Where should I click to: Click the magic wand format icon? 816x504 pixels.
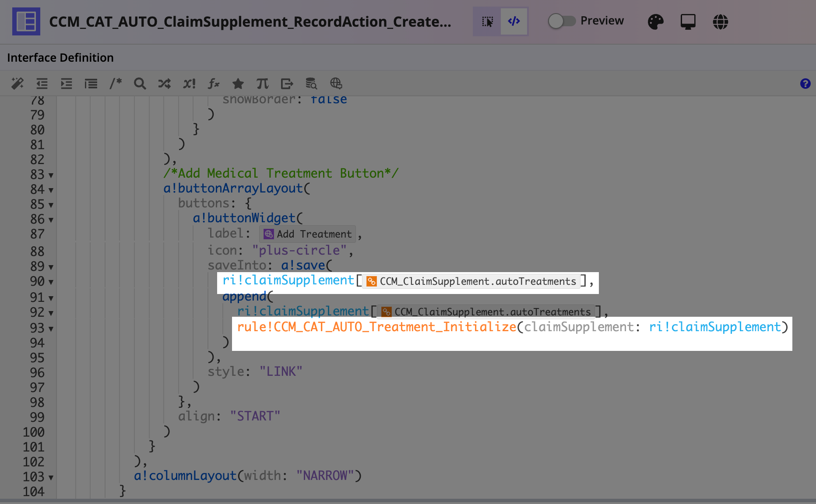18,83
